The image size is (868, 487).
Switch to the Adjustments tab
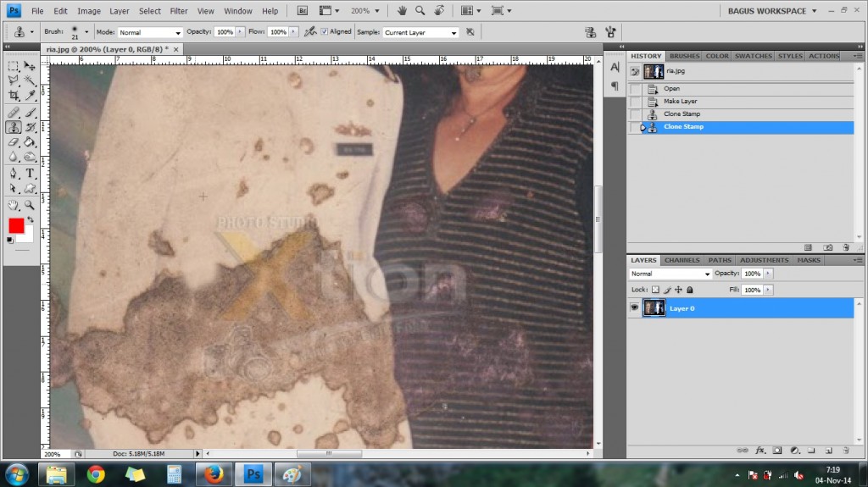[764, 260]
